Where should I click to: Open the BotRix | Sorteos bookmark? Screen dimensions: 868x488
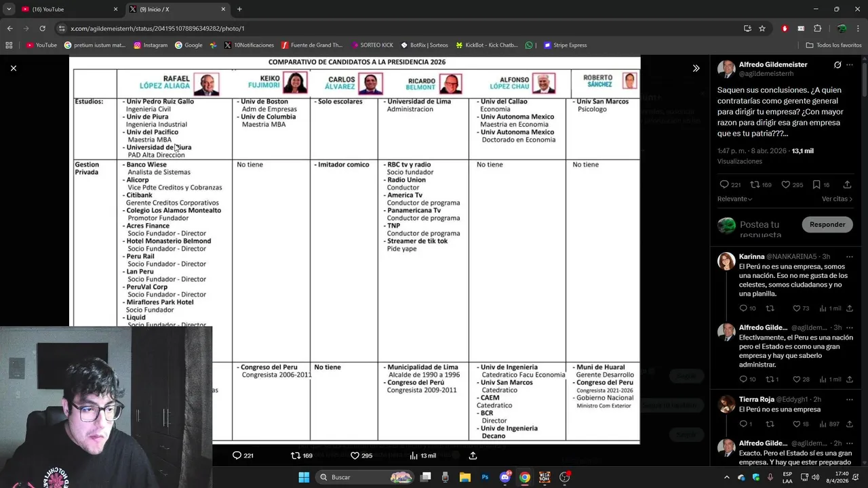tap(424, 45)
